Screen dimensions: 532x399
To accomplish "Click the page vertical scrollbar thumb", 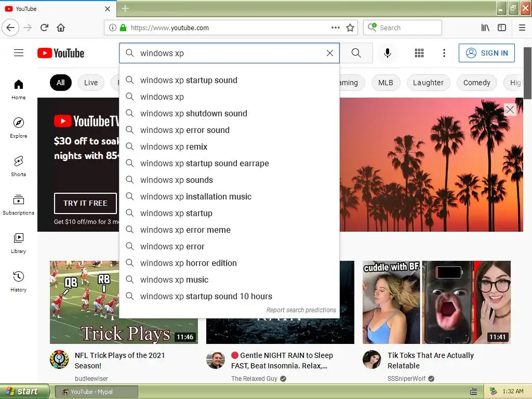I will (x=528, y=73).
